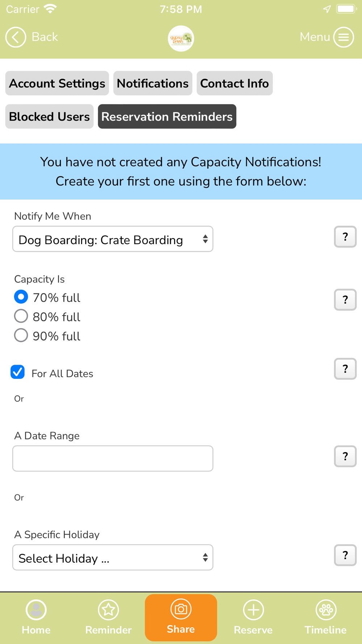Open the Reminder star icon
This screenshot has height=644, width=362.
coord(109,618)
